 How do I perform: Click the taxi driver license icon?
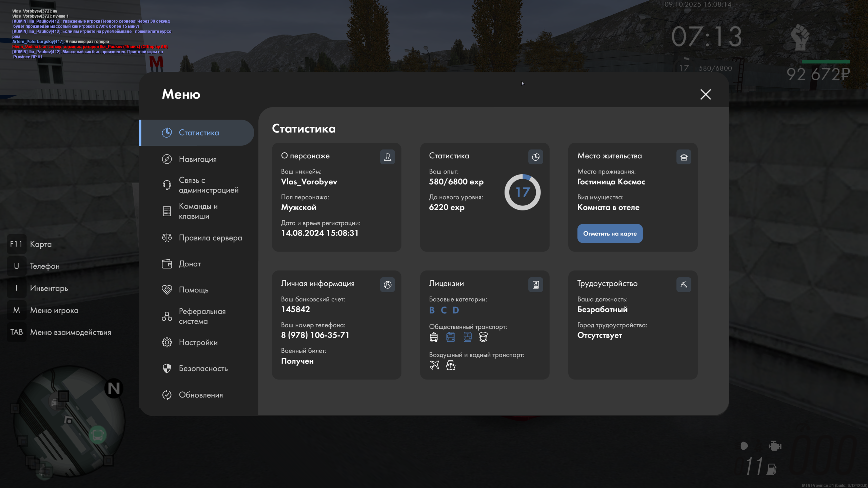[x=483, y=337]
